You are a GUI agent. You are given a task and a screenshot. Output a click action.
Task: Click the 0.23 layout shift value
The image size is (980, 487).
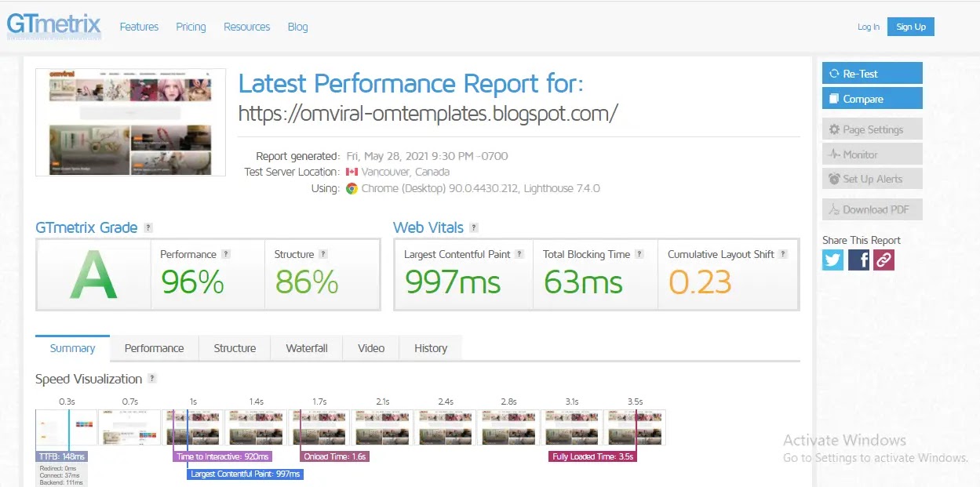coord(700,282)
